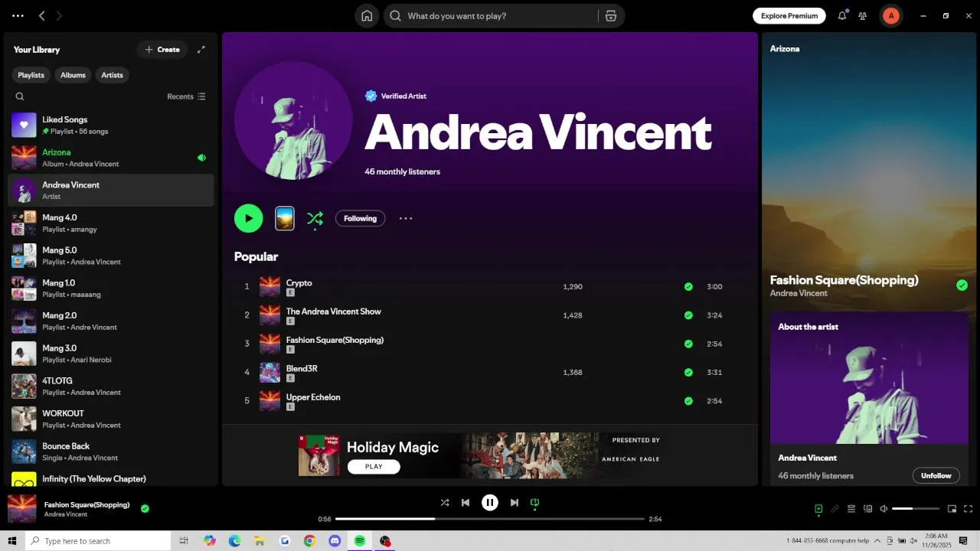
Task: Open the Browse icon in search bar
Action: pyautogui.click(x=611, y=16)
